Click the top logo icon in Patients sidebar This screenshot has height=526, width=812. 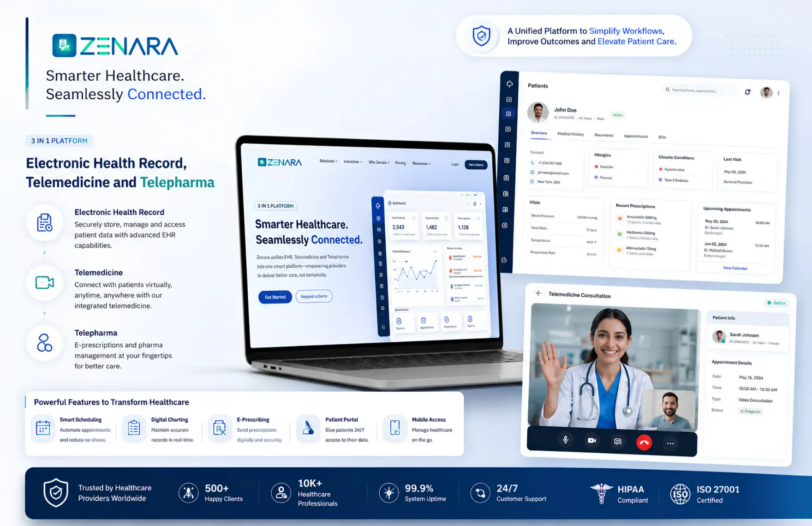click(509, 84)
